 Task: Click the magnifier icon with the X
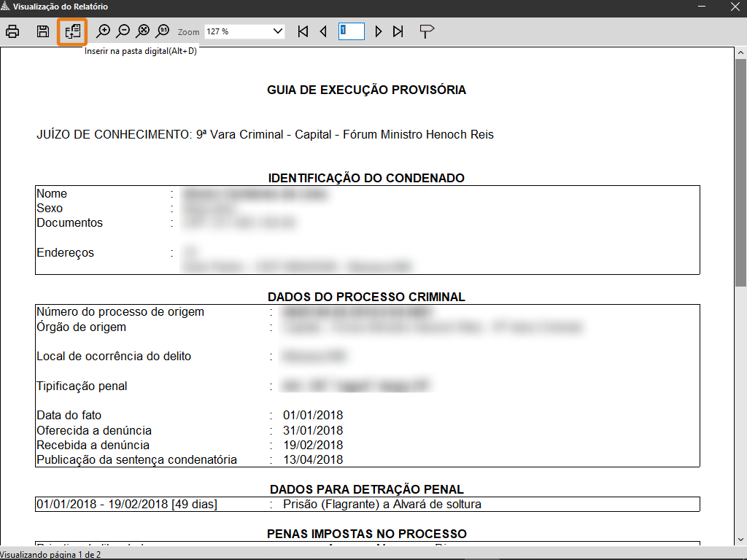coord(143,31)
